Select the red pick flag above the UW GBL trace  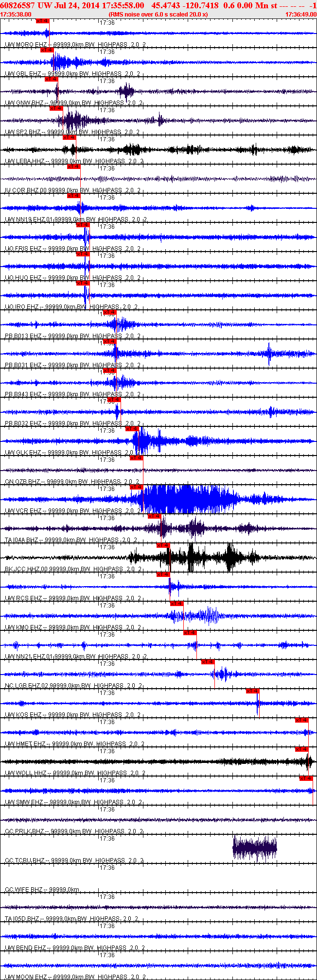[47, 50]
